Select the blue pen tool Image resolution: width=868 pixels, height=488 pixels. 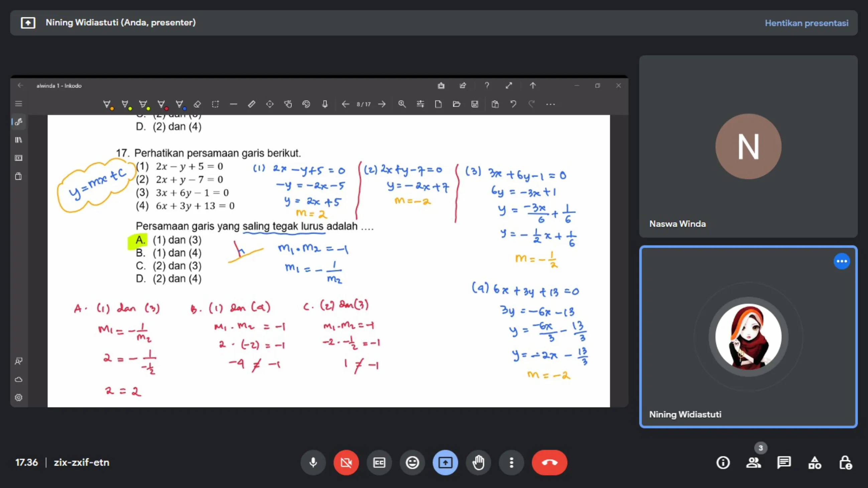pyautogui.click(x=180, y=104)
